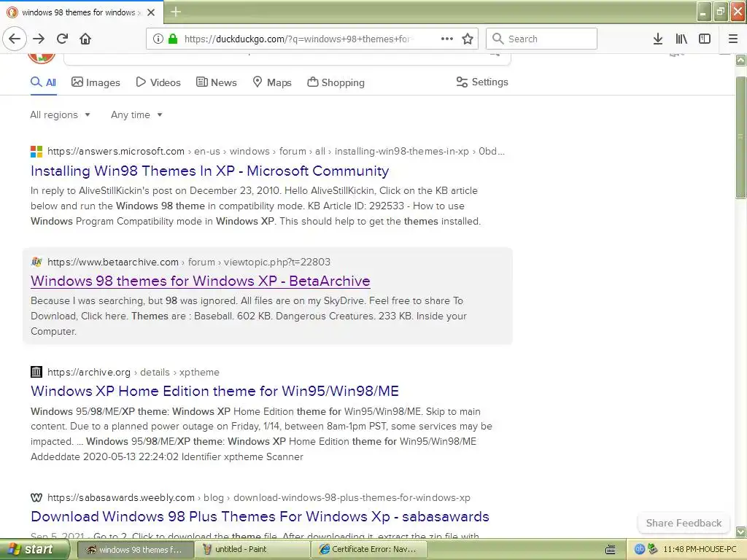Image resolution: width=747 pixels, height=560 pixels.
Task: Toggle the sidebar panel icon
Action: pos(705,39)
